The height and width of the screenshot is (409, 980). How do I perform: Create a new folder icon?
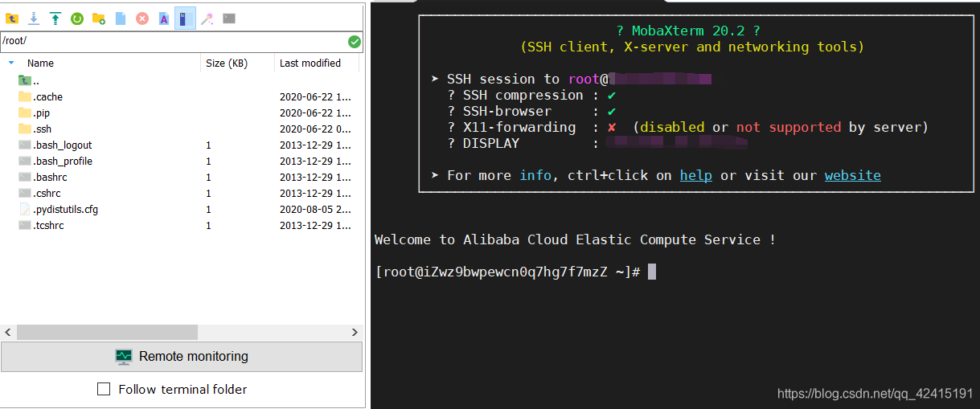point(99,18)
